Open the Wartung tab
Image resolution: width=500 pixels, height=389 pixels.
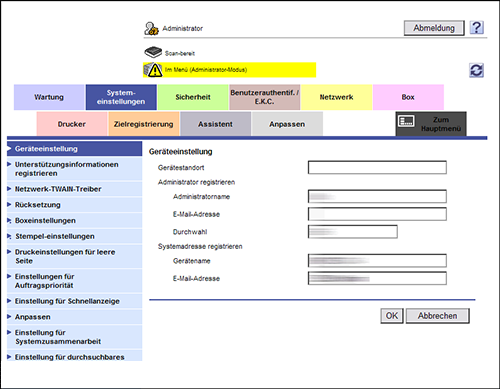(49, 97)
